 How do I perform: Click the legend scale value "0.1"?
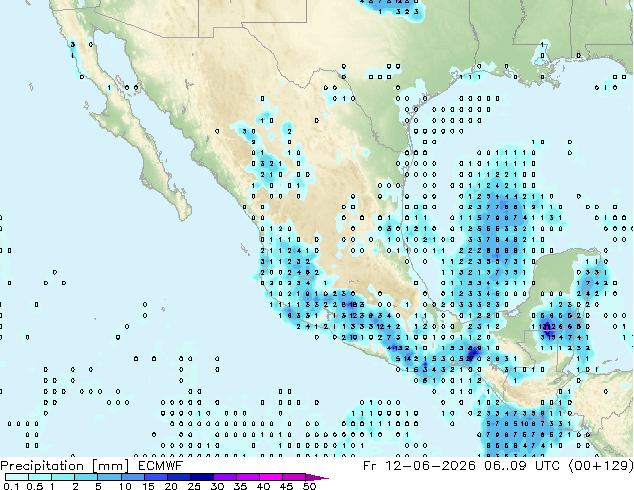[x=11, y=486]
